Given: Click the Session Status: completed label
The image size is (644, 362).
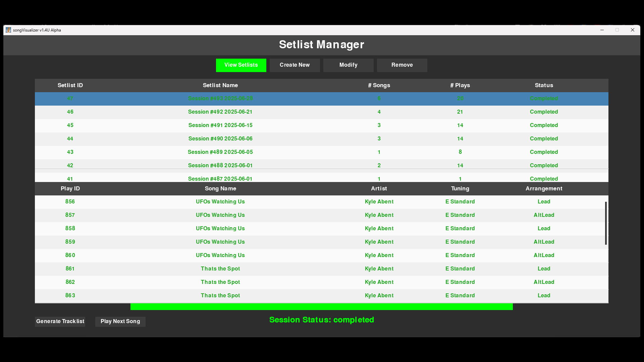Looking at the screenshot, I should tap(321, 320).
